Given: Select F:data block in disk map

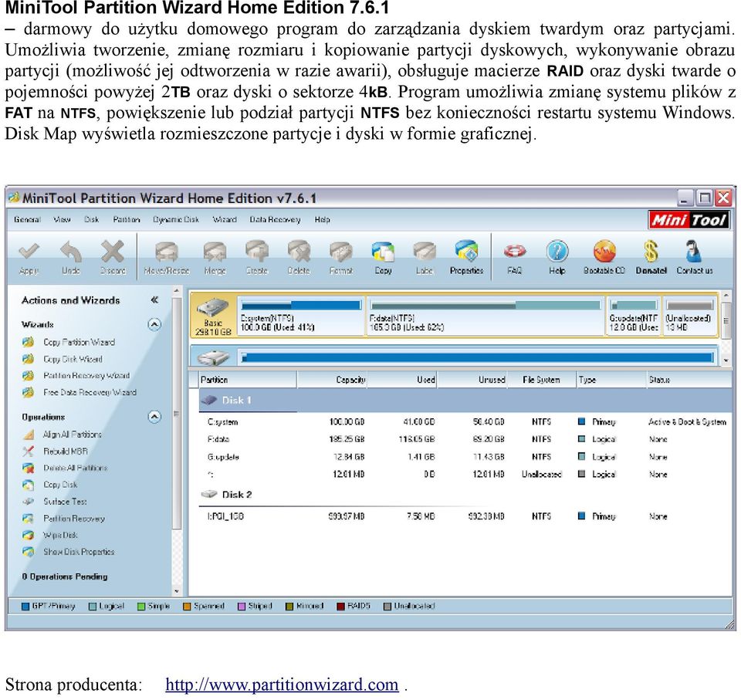Looking at the screenshot, I should (486, 316).
